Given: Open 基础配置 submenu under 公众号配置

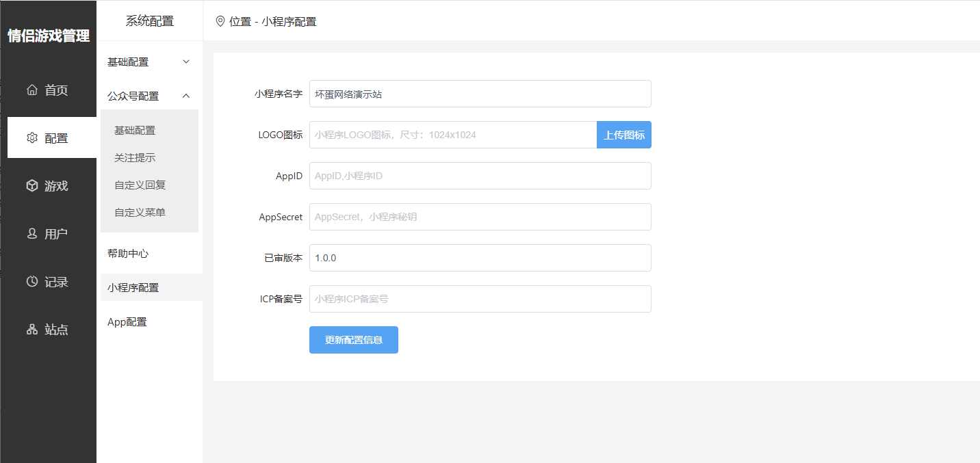Looking at the screenshot, I should (x=149, y=130).
